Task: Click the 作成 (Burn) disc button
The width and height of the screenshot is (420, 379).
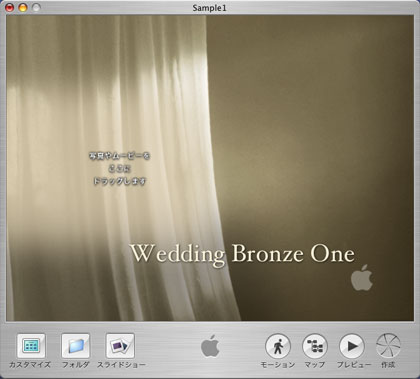Action: (x=388, y=346)
